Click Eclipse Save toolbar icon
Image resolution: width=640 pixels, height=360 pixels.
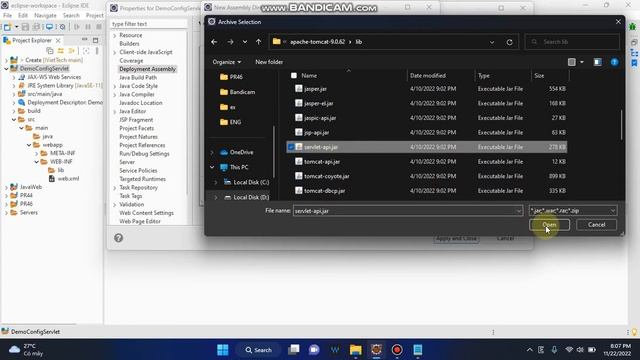click(25, 27)
